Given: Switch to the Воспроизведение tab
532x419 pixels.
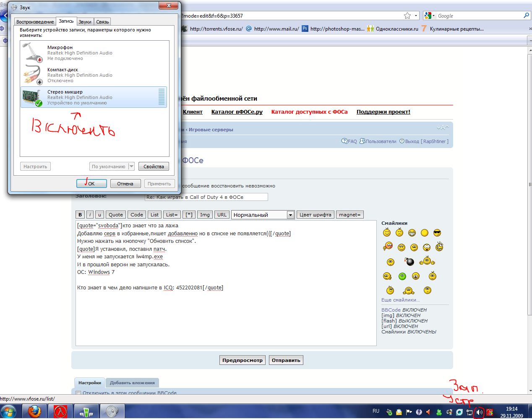Looking at the screenshot, I should coord(35,22).
